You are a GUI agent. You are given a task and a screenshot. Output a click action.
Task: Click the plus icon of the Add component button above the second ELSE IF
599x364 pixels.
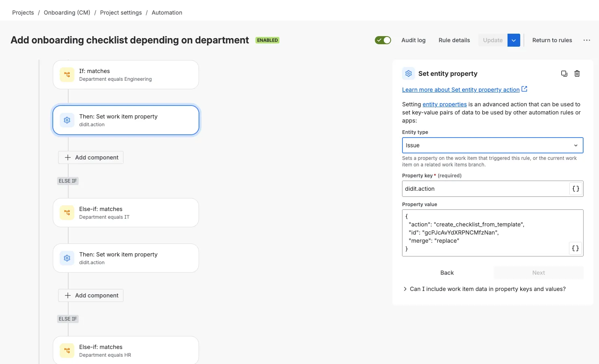(68, 295)
